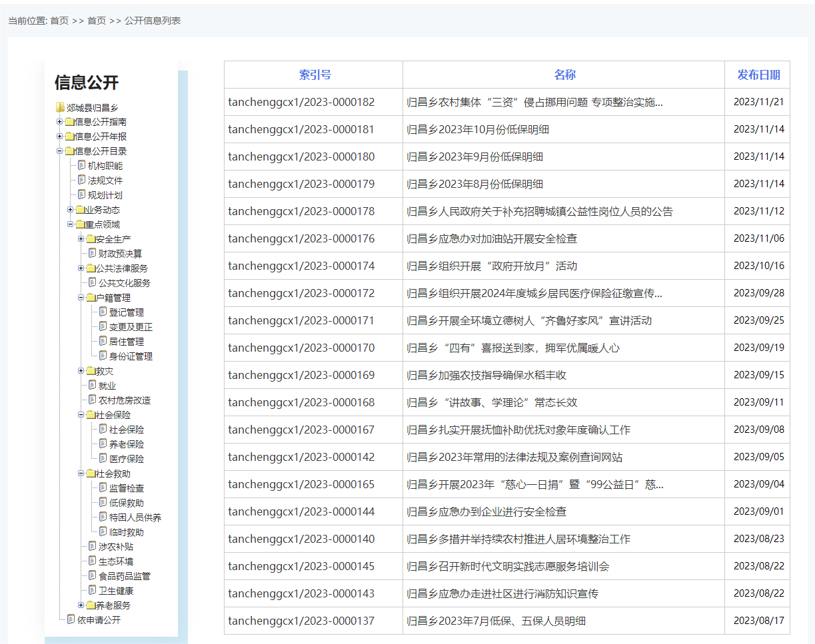Image resolution: width=815 pixels, height=644 pixels.
Task: Expand the 业务动态 tree node
Action: pos(70,210)
